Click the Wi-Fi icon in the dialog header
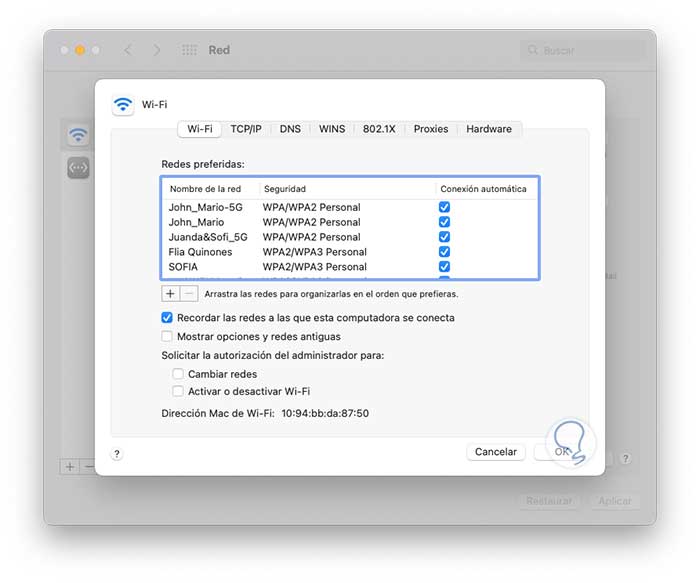 (x=123, y=105)
